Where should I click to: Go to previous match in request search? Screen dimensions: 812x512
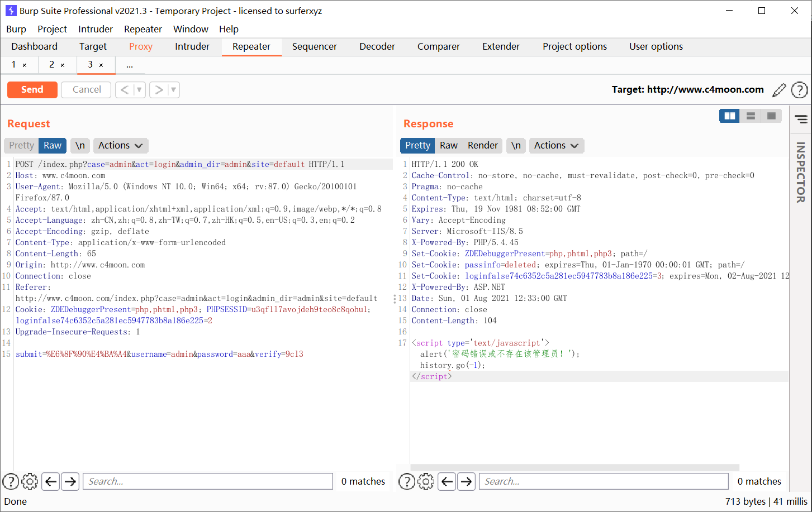pyautogui.click(x=51, y=481)
